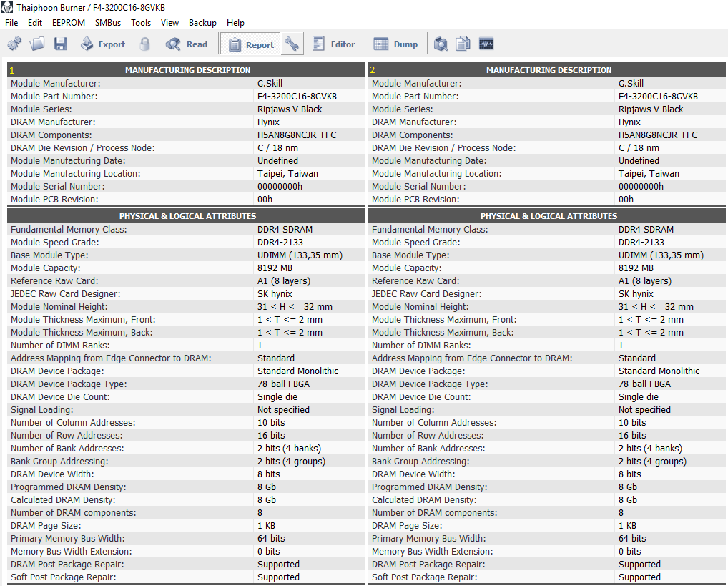Viewport: 728px width, 586px height.
Task: Click module 1 raw card designer SK hynix
Action: pos(275,294)
